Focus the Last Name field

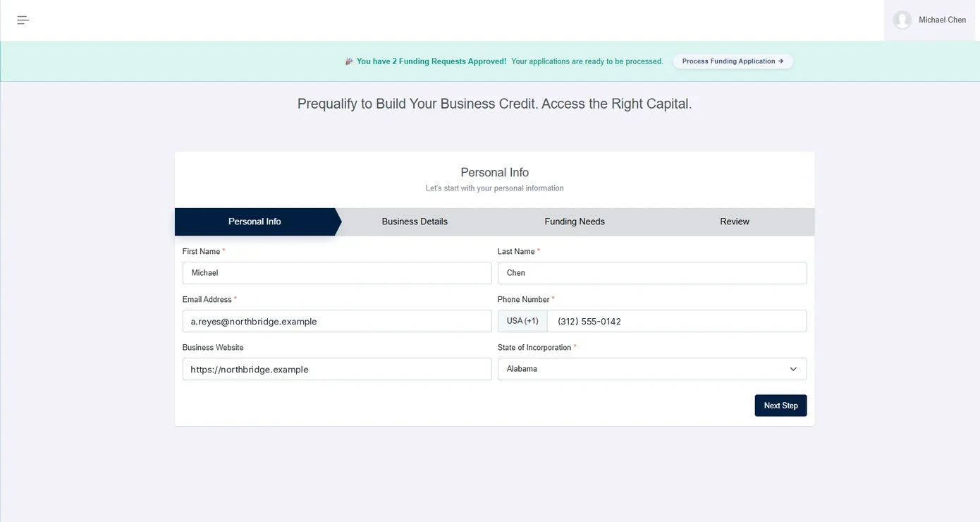coord(652,273)
